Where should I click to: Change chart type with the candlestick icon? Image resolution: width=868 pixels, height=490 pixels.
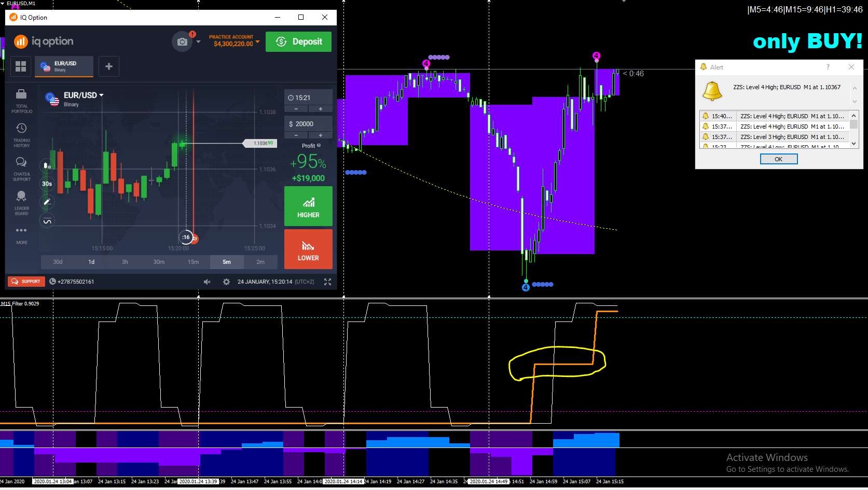point(47,166)
